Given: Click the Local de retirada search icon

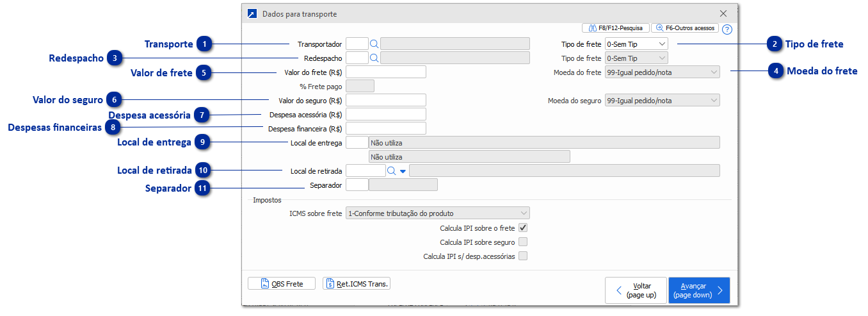Looking at the screenshot, I should pos(392,171).
